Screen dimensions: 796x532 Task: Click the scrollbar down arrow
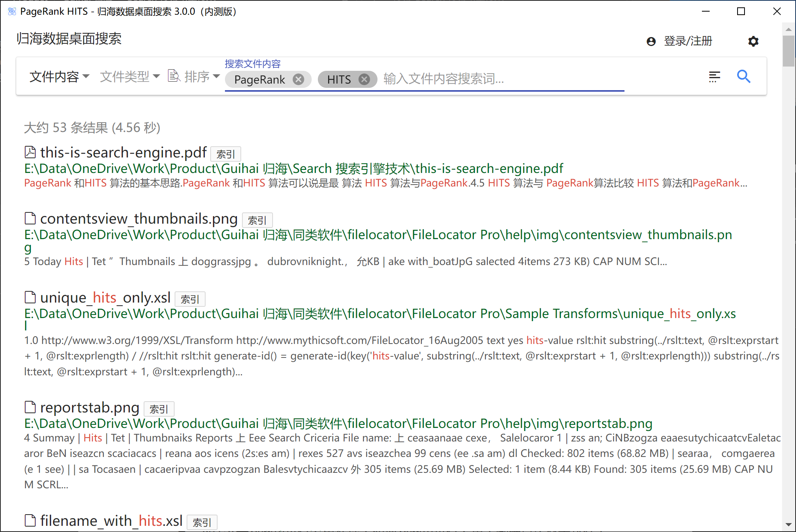(788, 525)
